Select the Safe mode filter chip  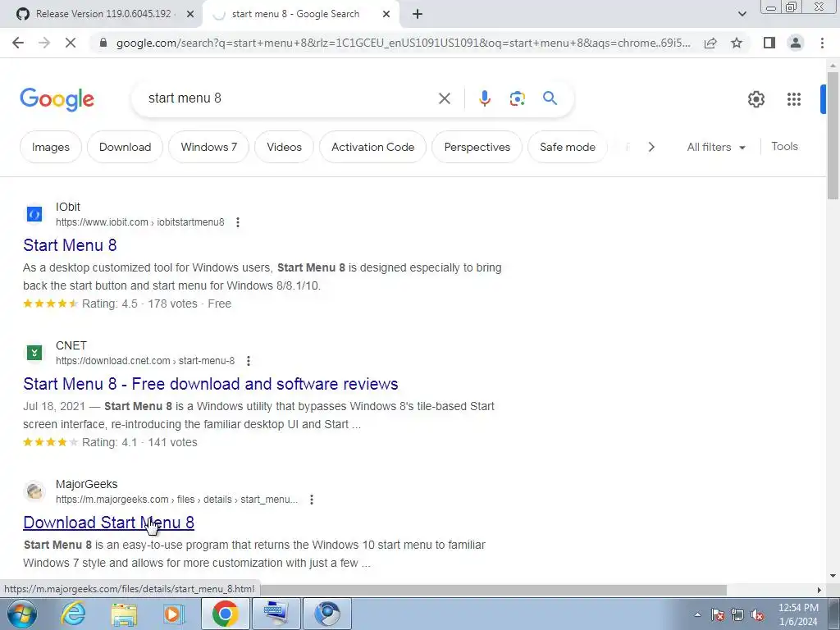pos(568,147)
